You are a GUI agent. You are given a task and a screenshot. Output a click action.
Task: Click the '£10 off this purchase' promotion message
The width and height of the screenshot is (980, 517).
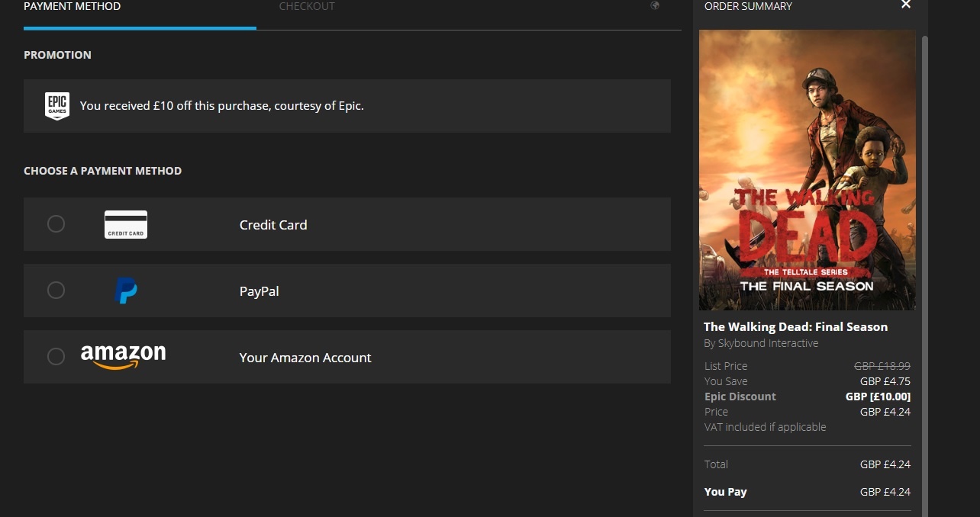[x=222, y=106]
